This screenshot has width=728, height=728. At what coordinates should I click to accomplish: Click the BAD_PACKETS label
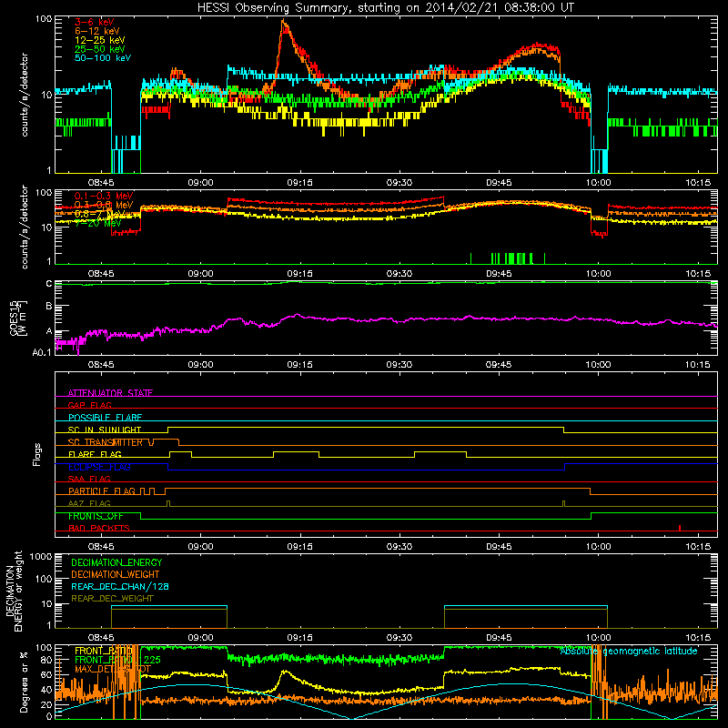tap(99, 529)
